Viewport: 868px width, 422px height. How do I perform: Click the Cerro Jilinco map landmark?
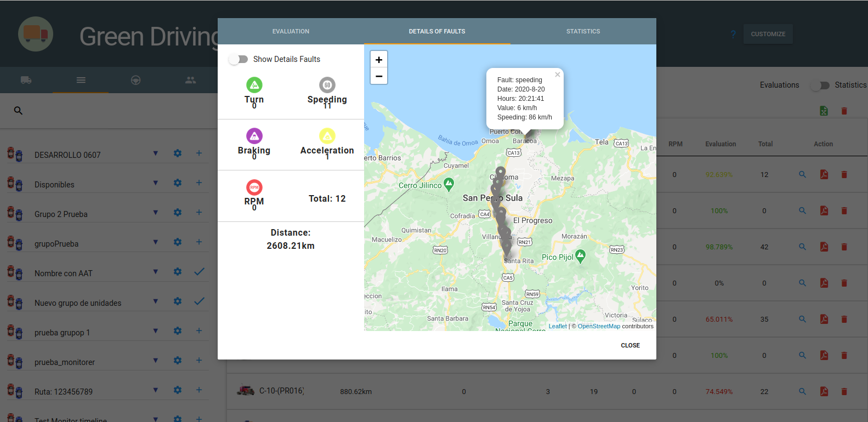[x=449, y=184]
